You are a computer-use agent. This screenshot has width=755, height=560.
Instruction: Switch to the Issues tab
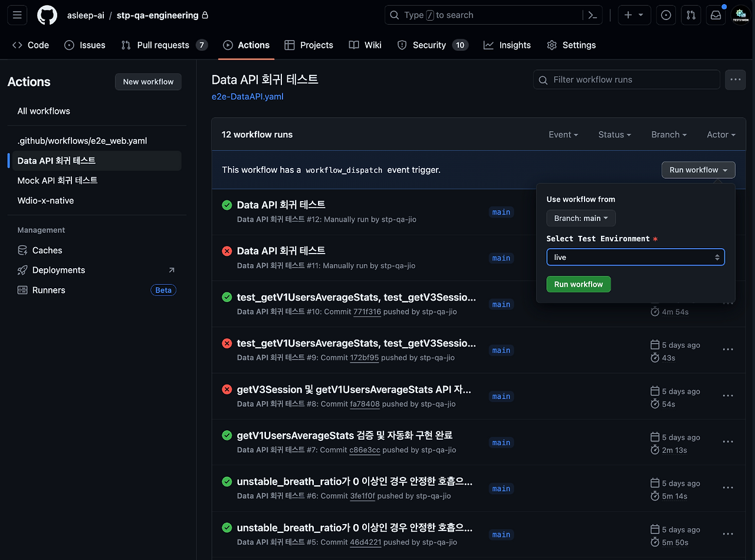click(x=85, y=45)
